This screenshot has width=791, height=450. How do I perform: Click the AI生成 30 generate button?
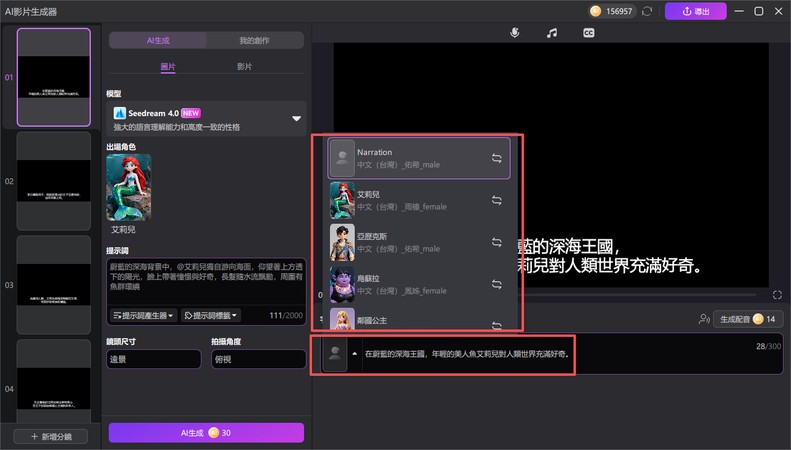206,433
